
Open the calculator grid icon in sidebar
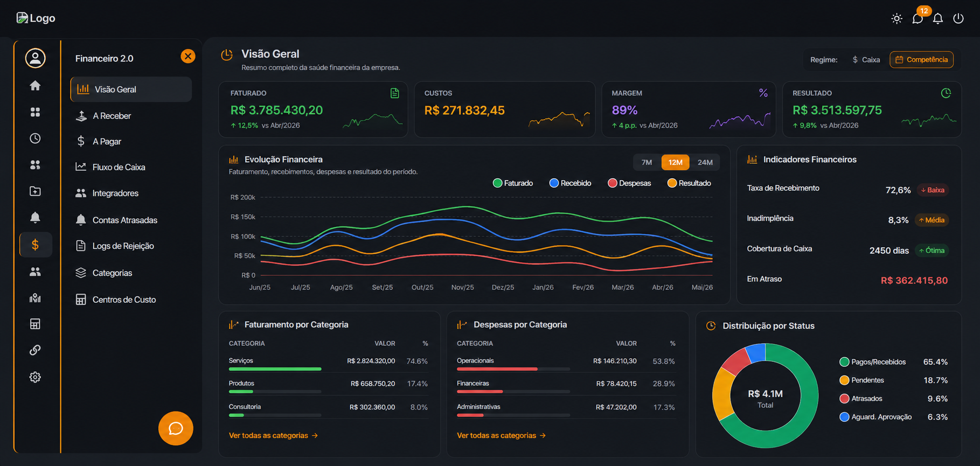point(35,324)
